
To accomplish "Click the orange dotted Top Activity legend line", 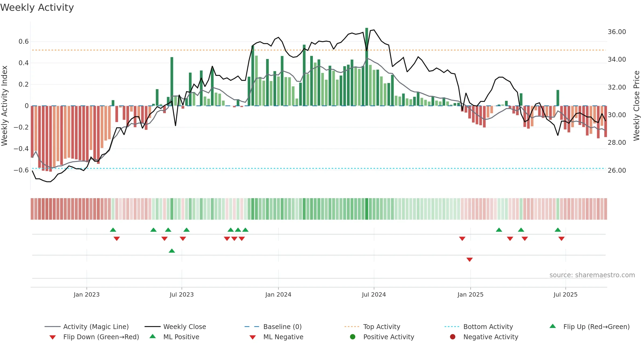I will coord(352,327).
